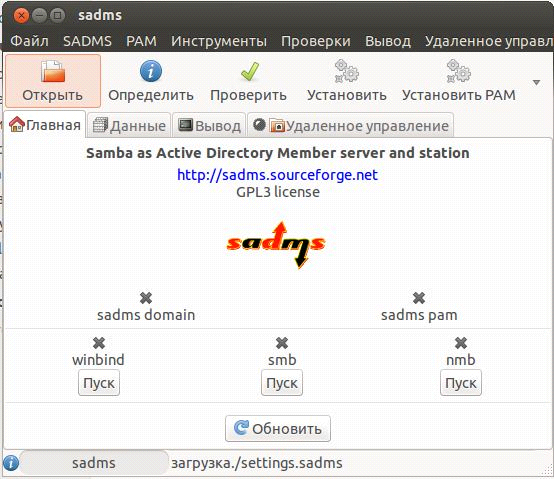Click the sadms status bar field
This screenshot has width=554, height=479.
coord(94,463)
